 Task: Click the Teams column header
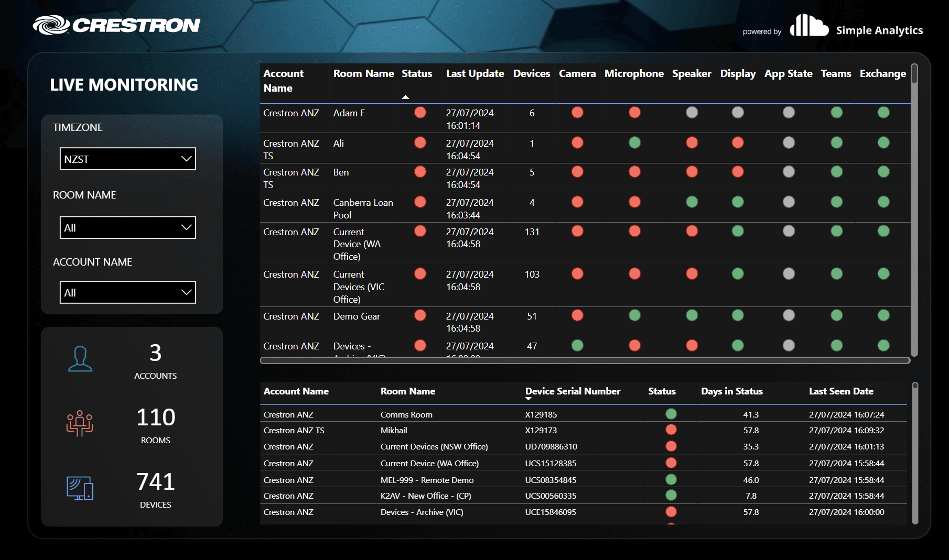836,73
